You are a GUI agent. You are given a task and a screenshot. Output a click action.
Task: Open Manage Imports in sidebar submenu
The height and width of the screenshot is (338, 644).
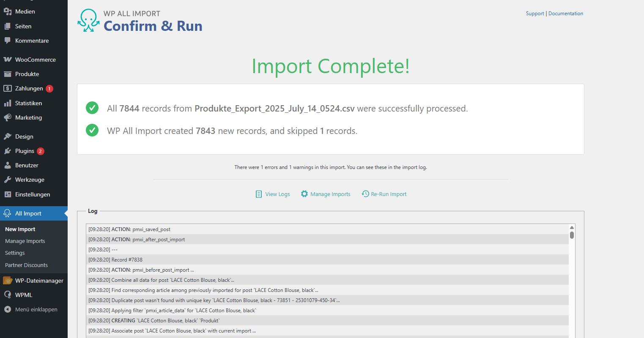tap(25, 241)
